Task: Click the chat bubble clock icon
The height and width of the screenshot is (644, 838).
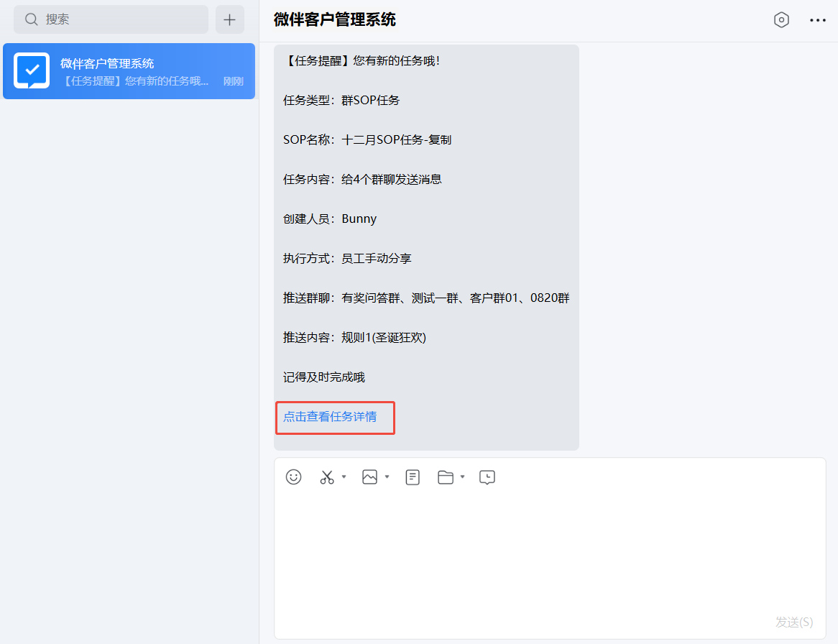Action: [x=487, y=477]
